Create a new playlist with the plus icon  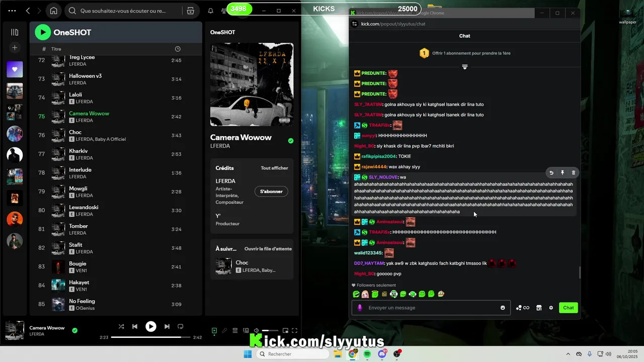(x=15, y=48)
